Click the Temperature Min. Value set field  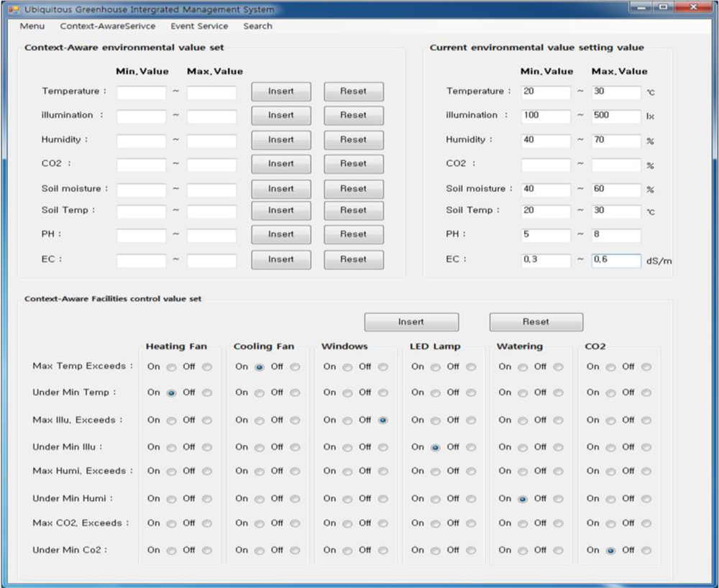[142, 92]
